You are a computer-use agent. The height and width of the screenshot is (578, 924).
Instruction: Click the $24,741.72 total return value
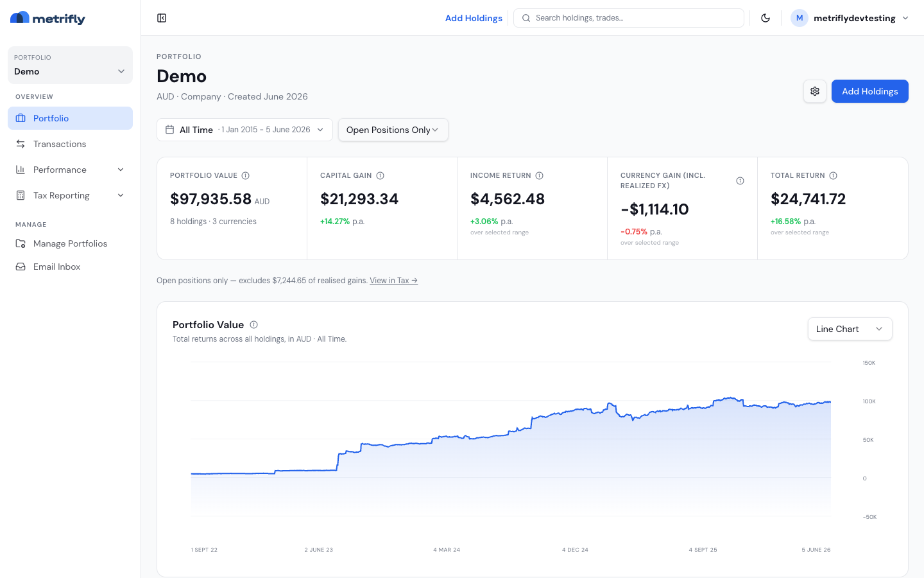(808, 199)
